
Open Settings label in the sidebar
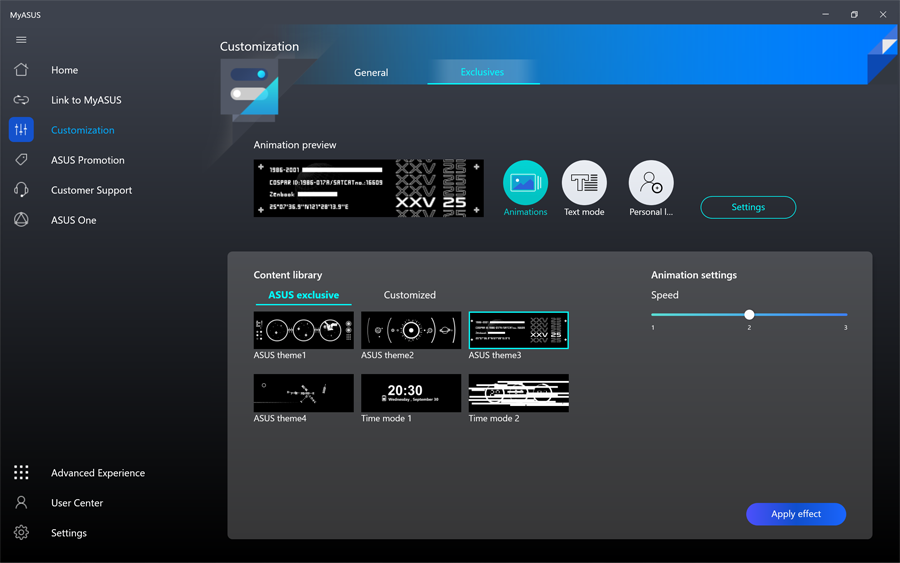(x=69, y=533)
